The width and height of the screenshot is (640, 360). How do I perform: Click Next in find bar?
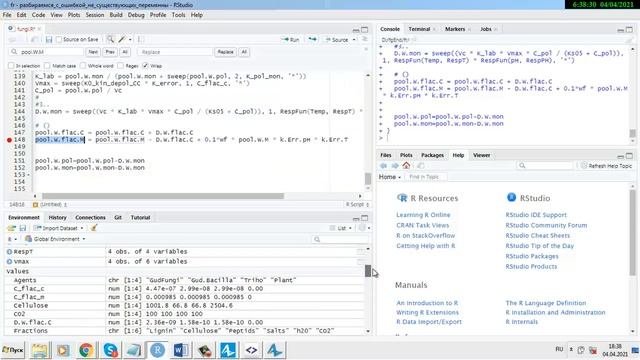93,52
